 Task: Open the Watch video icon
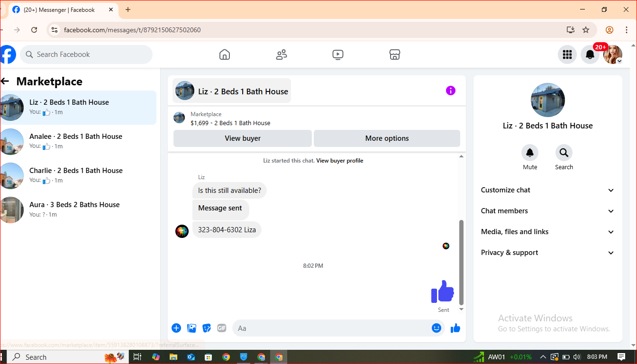pos(338,55)
